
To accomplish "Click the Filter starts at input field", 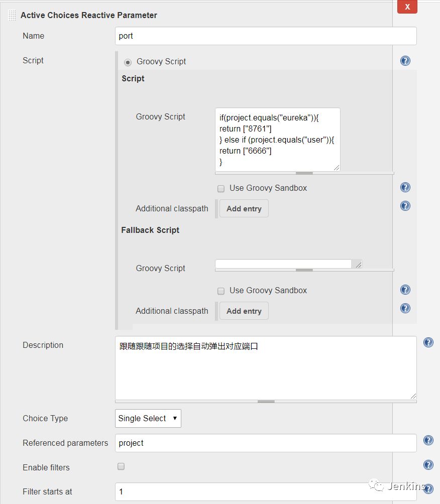I will coord(266,492).
